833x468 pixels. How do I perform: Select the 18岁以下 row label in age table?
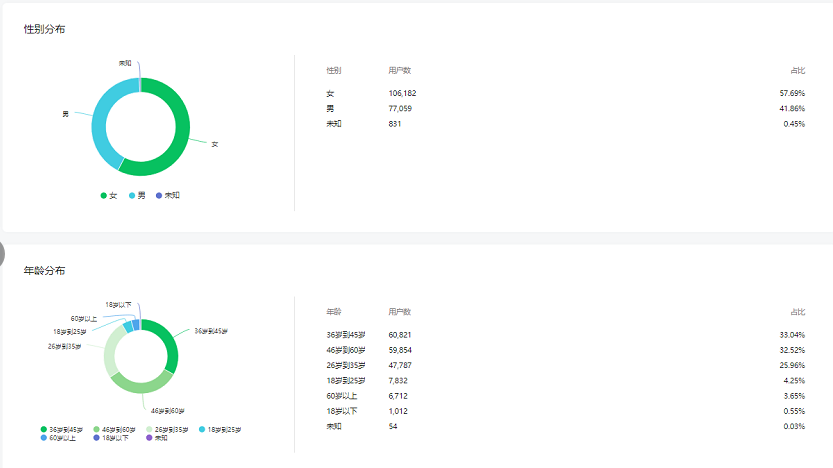click(x=342, y=411)
